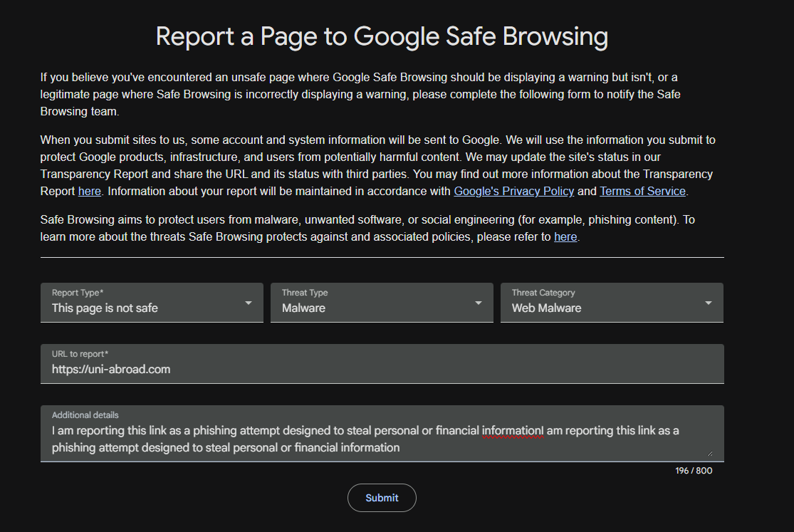Open the Threat Category dropdown arrow
Screen dimensions: 794x532
708,303
